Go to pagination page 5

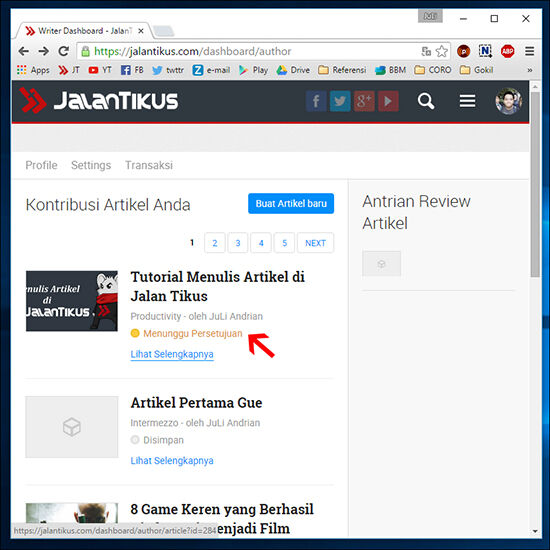[284, 243]
